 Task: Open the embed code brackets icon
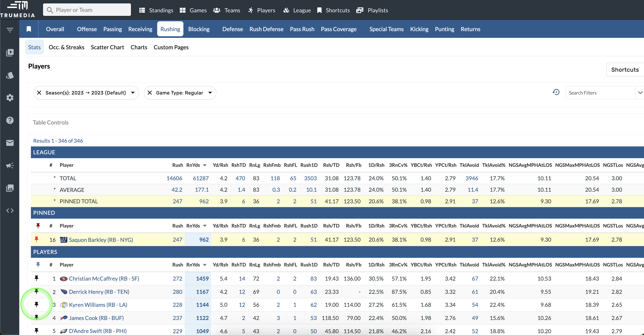[x=10, y=210]
